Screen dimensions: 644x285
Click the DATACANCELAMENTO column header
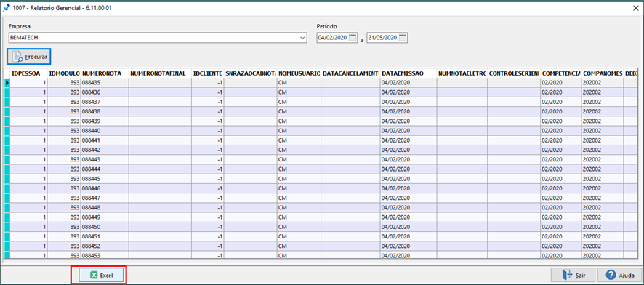click(x=351, y=73)
